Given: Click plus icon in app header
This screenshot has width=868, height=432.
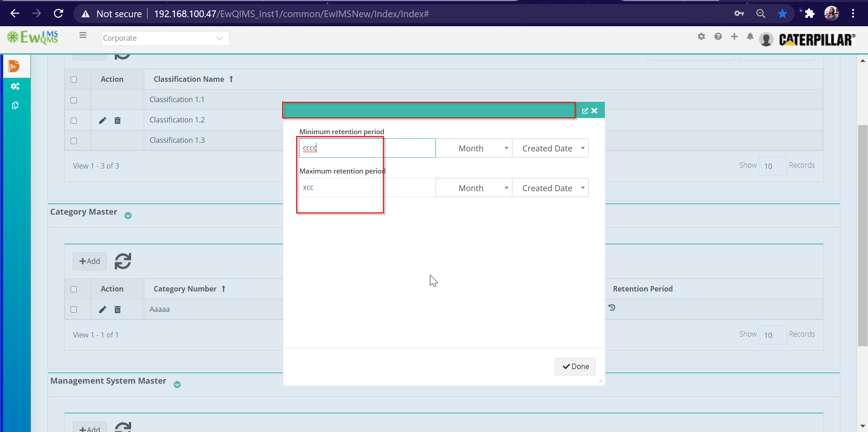Looking at the screenshot, I should 734,37.
